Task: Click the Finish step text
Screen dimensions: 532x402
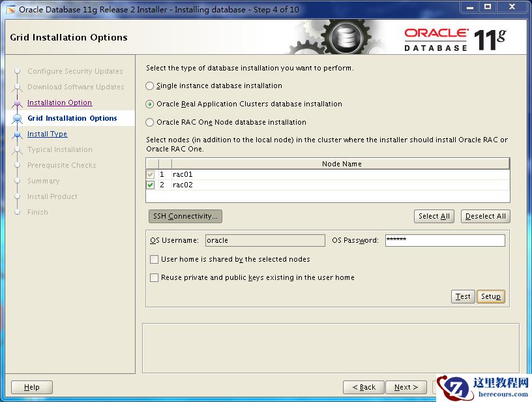Action: (38, 212)
